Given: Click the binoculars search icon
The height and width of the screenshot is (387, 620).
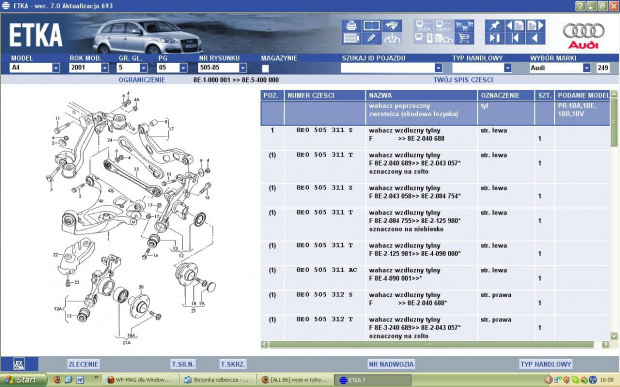Looking at the screenshot, I should point(392,26).
